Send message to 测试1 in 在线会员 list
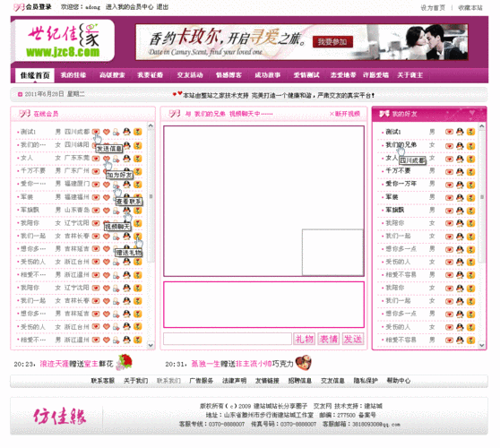This screenshot has height=448, width=500. pos(96,132)
